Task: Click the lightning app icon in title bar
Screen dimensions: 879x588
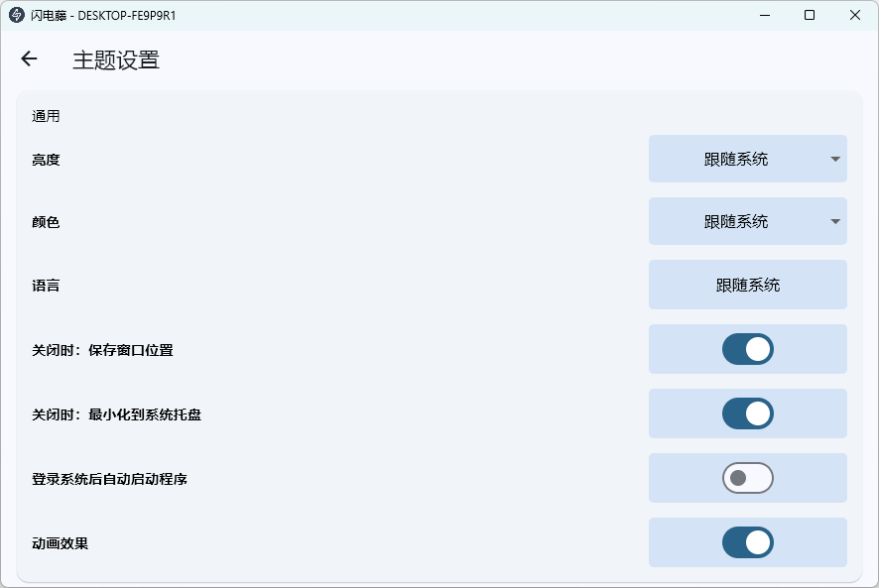Action: pos(16,15)
